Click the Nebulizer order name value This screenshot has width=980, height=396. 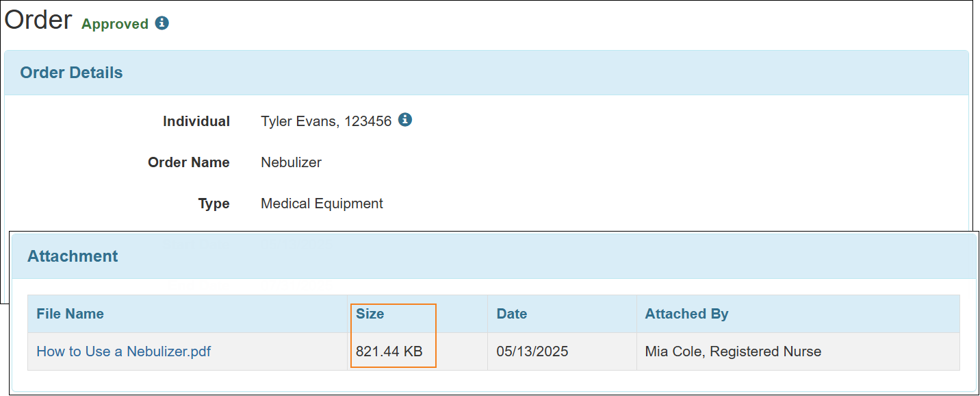pyautogui.click(x=292, y=162)
